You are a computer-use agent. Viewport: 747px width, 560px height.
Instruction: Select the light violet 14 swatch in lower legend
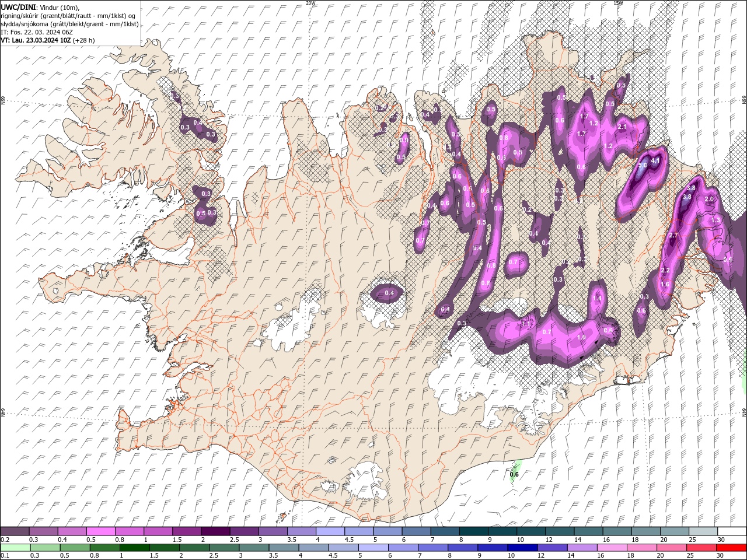pos(581,548)
